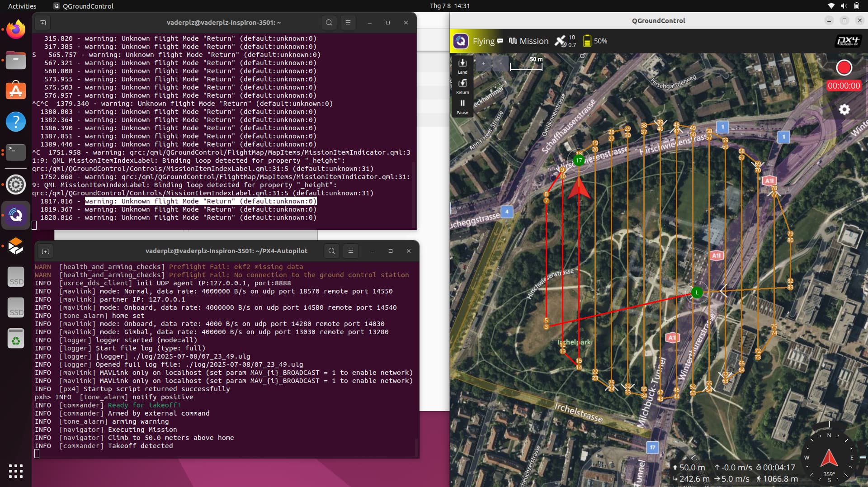Open Help from the dock
Viewport: 868px width, 487px height.
(x=16, y=122)
